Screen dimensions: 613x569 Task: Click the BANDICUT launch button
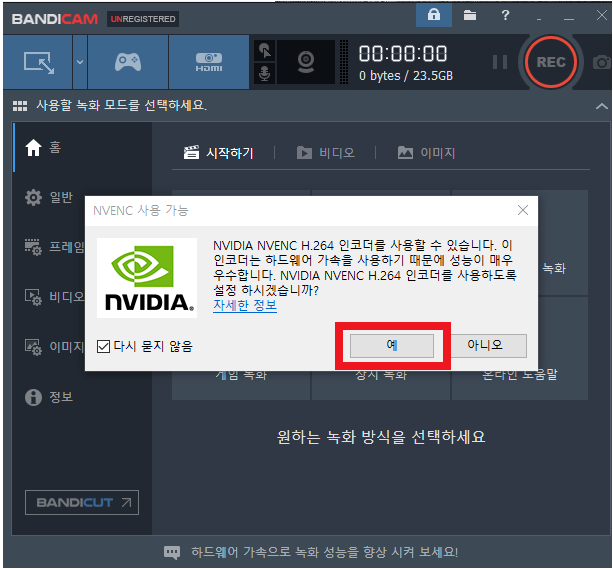[x=82, y=503]
